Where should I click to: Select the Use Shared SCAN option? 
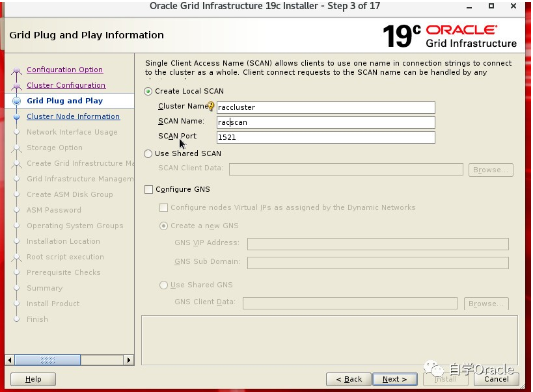click(148, 154)
